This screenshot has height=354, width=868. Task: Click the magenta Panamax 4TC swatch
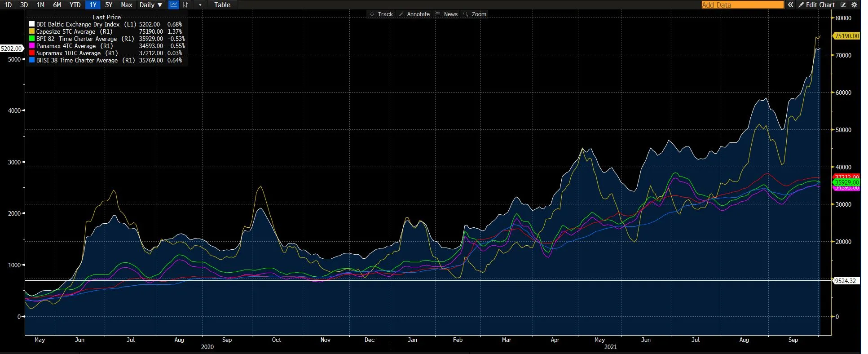(x=32, y=46)
